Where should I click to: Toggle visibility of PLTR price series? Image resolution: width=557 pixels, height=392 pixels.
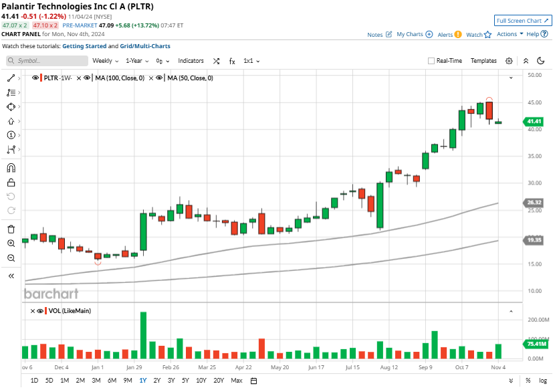pyautogui.click(x=35, y=78)
